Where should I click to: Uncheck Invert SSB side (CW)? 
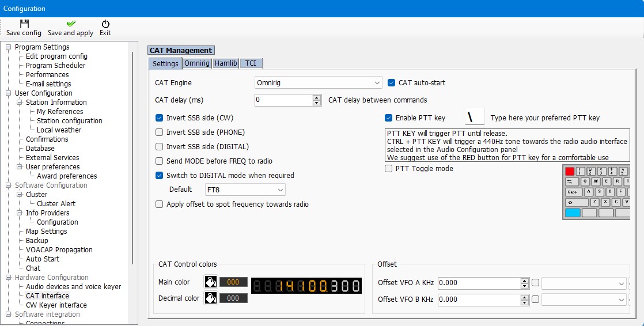(160, 118)
